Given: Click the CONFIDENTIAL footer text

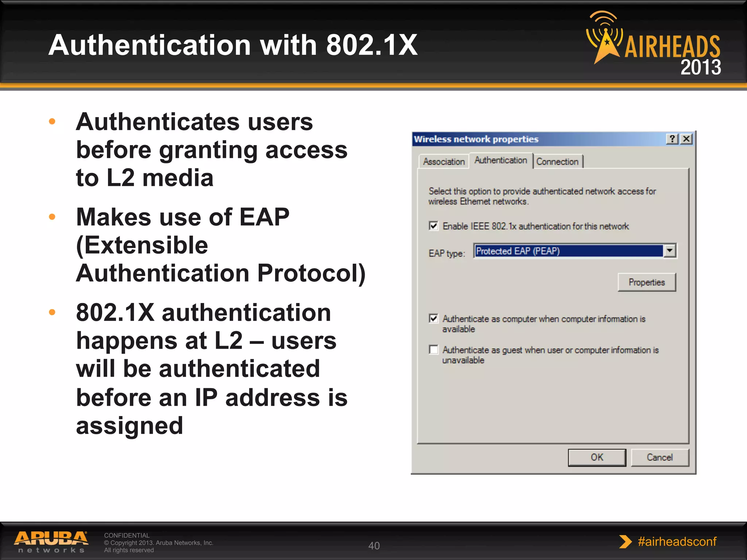Looking at the screenshot, I should point(127,535).
